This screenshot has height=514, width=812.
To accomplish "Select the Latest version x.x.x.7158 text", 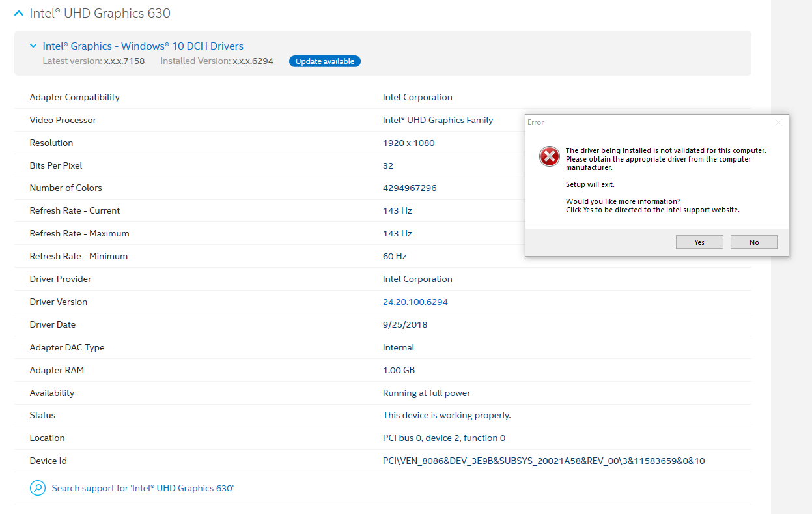I will [x=94, y=61].
